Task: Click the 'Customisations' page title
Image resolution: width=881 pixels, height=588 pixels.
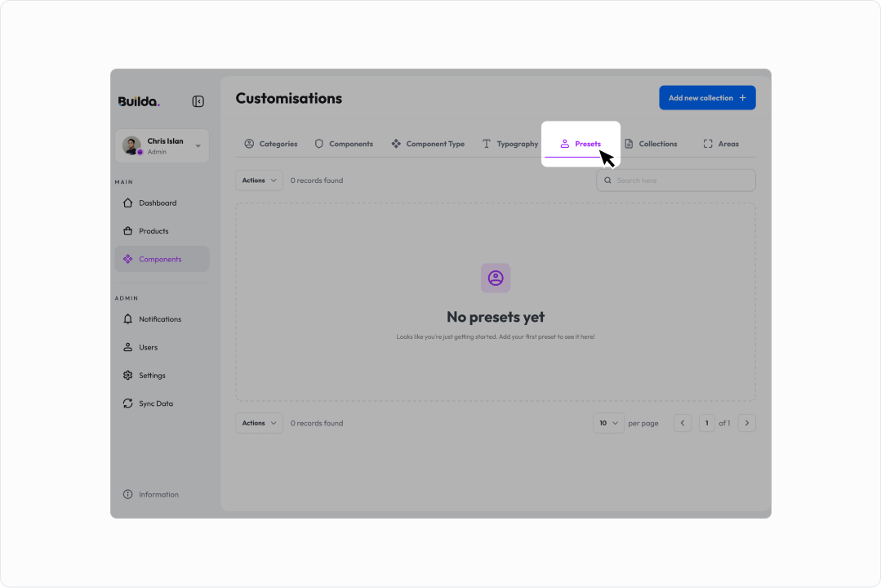Action: [x=289, y=98]
